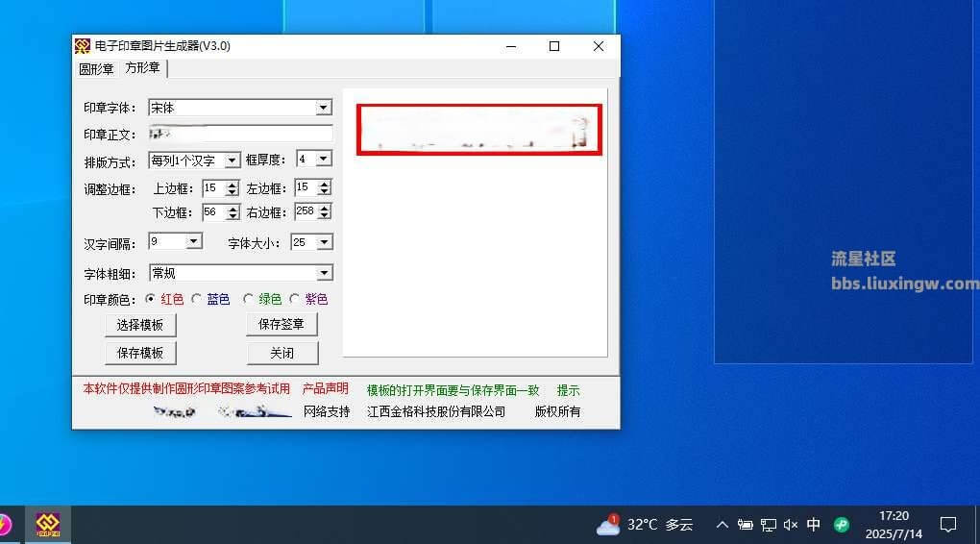The height and width of the screenshot is (544, 980).
Task: Close the 电子印章图片生成器 window
Action: tap(599, 46)
